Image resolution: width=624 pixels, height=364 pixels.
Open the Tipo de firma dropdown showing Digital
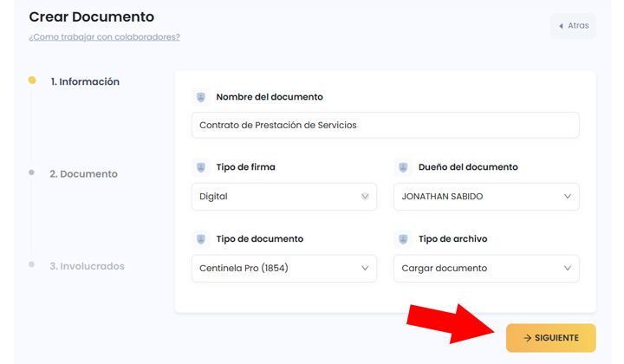point(283,197)
